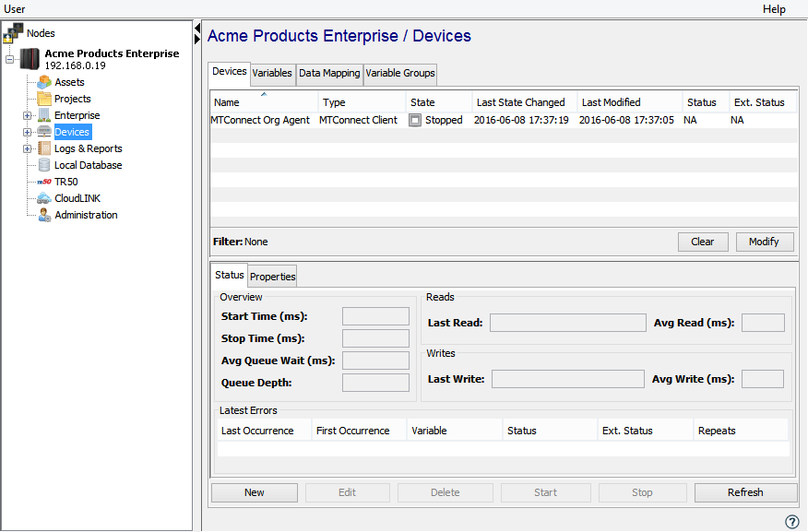Select the MTConnect Org Agent device row
The height and width of the screenshot is (532, 808).
[504, 120]
